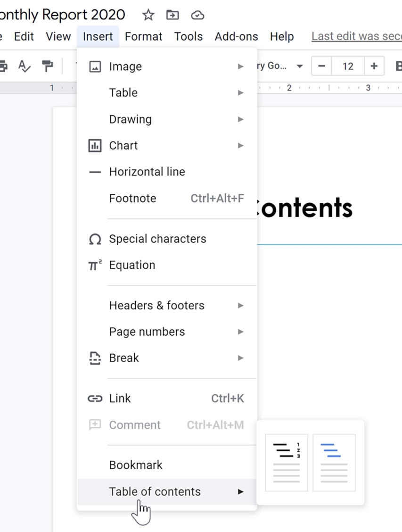Open the Format menu

(x=143, y=37)
